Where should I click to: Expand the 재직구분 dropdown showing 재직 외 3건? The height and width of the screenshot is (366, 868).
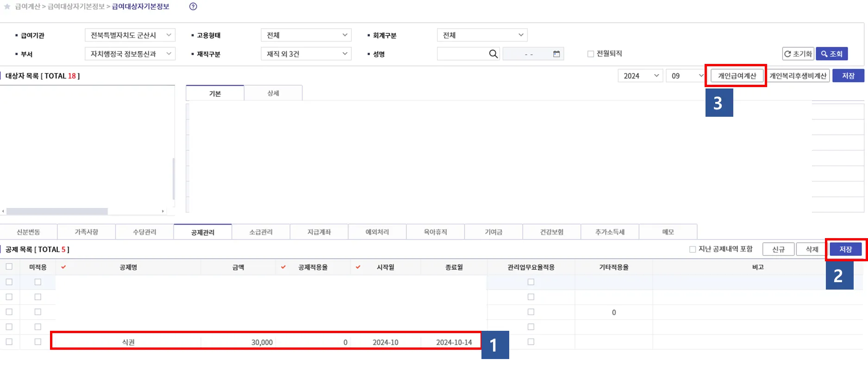tap(306, 54)
